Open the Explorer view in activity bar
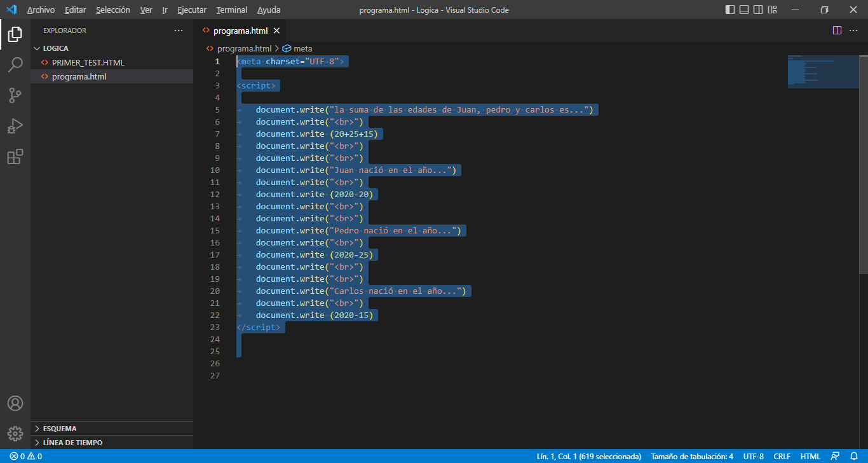Screen dimensions: 868x463 15,34
